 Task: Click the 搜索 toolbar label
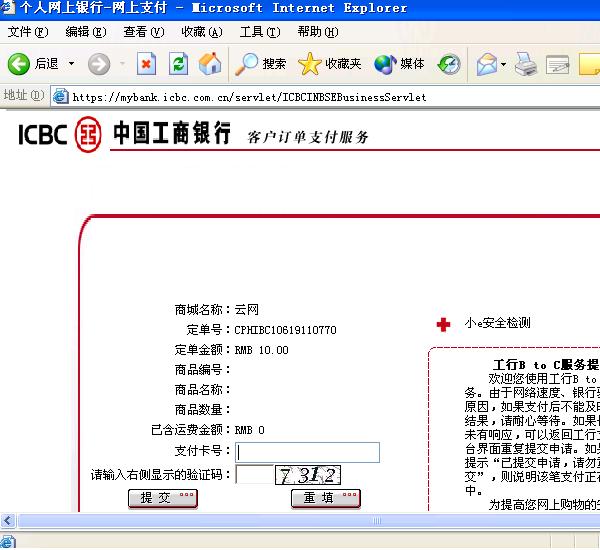(x=274, y=64)
